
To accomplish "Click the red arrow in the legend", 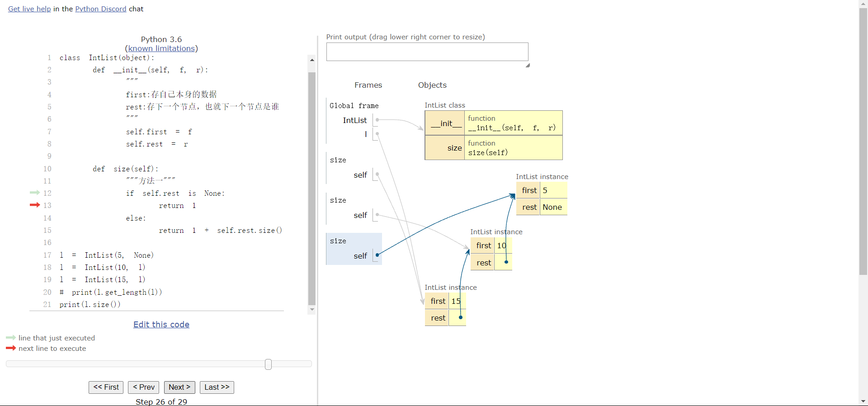I will [x=11, y=348].
